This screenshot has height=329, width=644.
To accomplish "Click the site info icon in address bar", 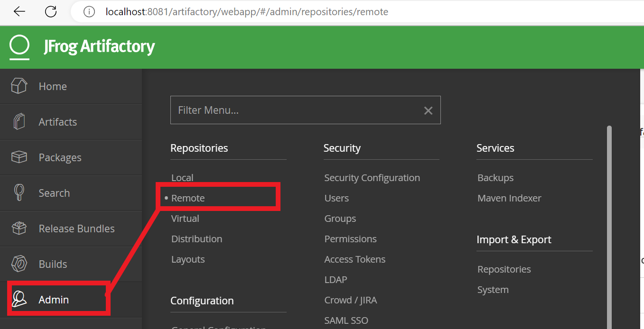I will coord(89,12).
